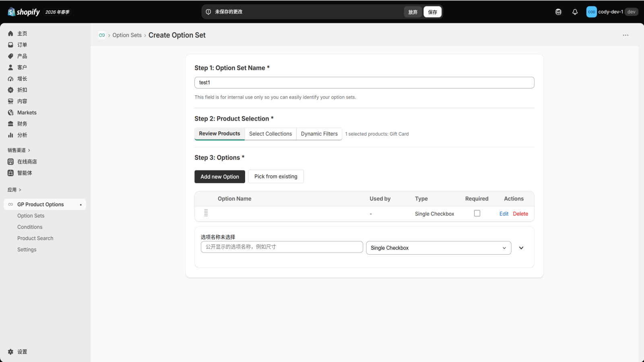This screenshot has height=362, width=644.
Task: Open the 折扣 discounts icon
Action: pyautogui.click(x=11, y=90)
